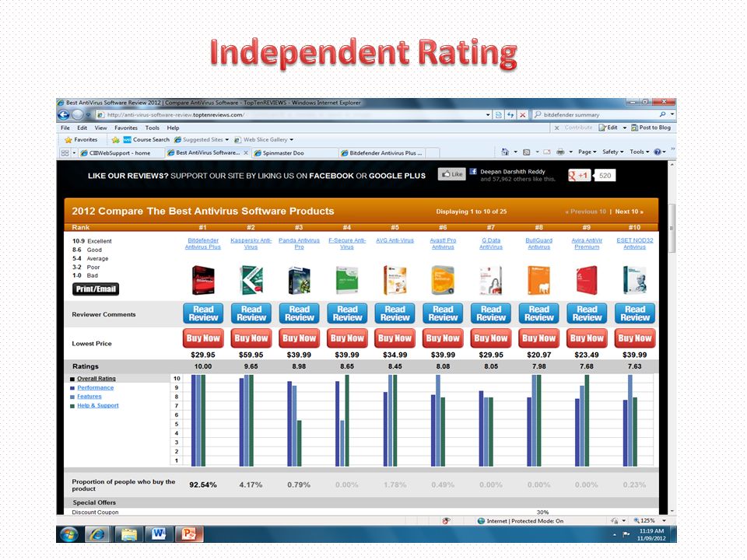Image resolution: width=747 pixels, height=560 pixels.
Task: Click zoom level magnifier 125% icon
Action: (x=637, y=521)
